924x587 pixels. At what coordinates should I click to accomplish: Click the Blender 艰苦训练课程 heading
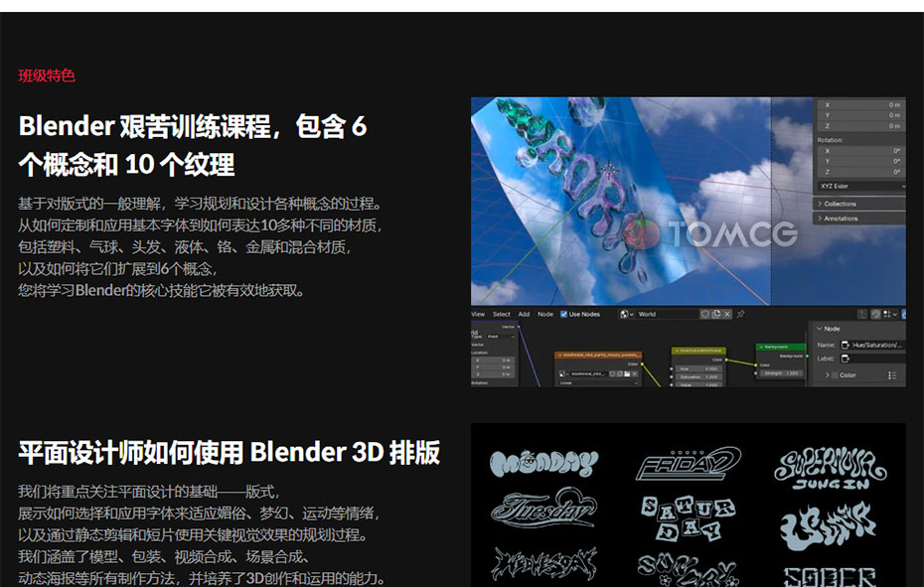[x=193, y=145]
